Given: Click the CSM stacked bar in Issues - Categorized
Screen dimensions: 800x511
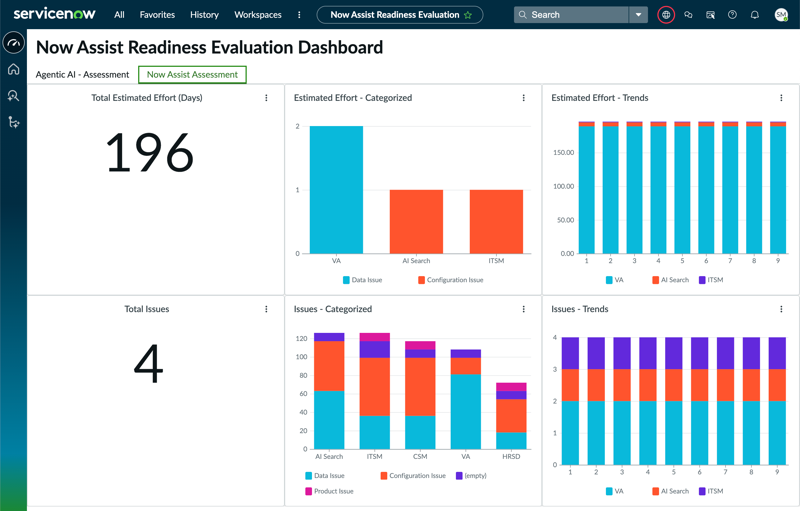Looking at the screenshot, I should pyautogui.click(x=420, y=395).
